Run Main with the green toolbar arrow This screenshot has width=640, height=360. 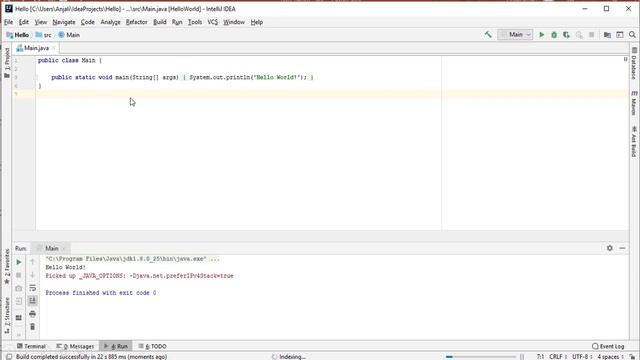point(542,35)
